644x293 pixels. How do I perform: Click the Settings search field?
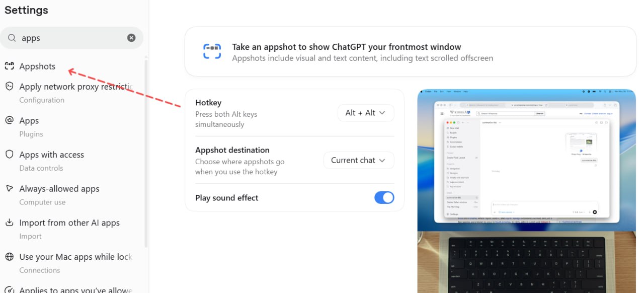71,38
